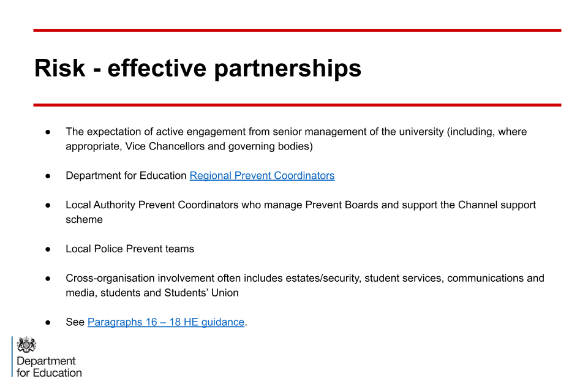Click the royal crest emblem icon
The height and width of the screenshot is (392, 588).
pyautogui.click(x=27, y=345)
